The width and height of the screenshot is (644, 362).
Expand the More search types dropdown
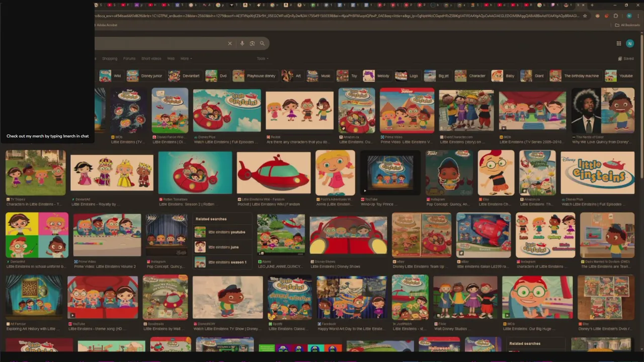click(x=186, y=59)
